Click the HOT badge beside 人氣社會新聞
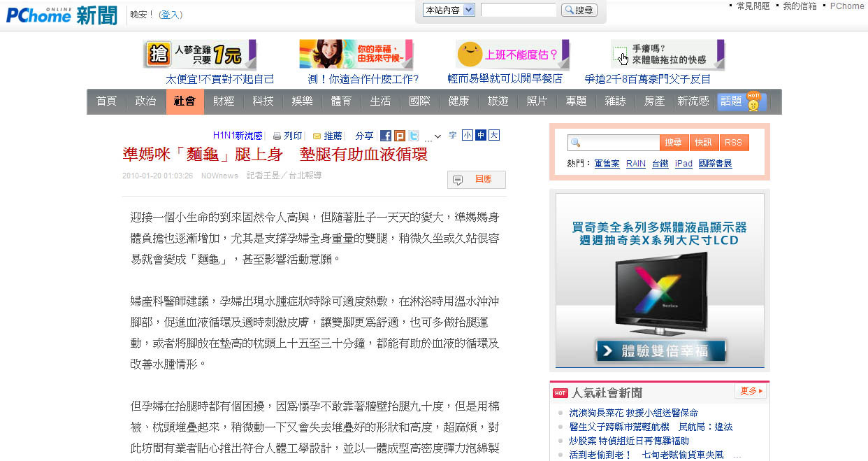Image resolution: width=868 pixels, height=461 pixels. point(560,393)
